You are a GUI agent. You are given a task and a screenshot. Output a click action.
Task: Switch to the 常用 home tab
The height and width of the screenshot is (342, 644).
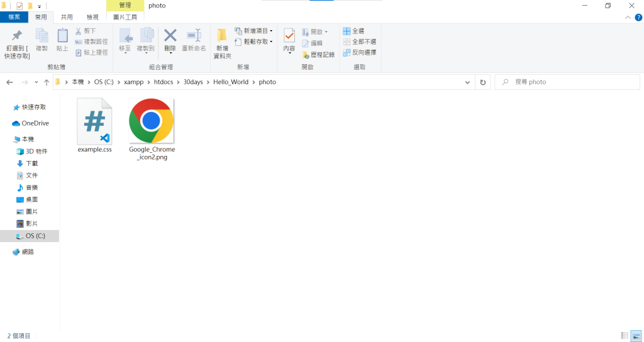tap(41, 17)
